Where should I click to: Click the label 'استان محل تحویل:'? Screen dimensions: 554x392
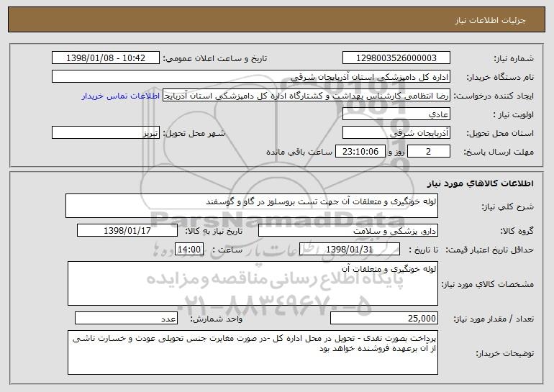[x=500, y=133]
